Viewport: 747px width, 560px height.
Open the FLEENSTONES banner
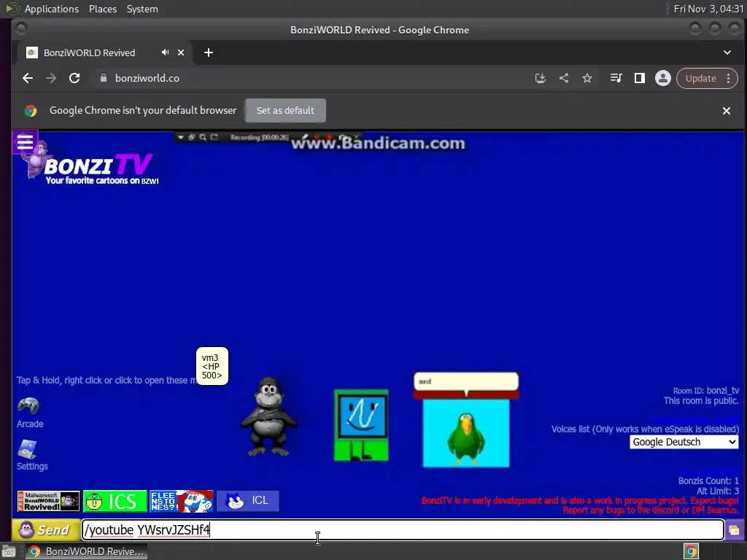click(181, 502)
